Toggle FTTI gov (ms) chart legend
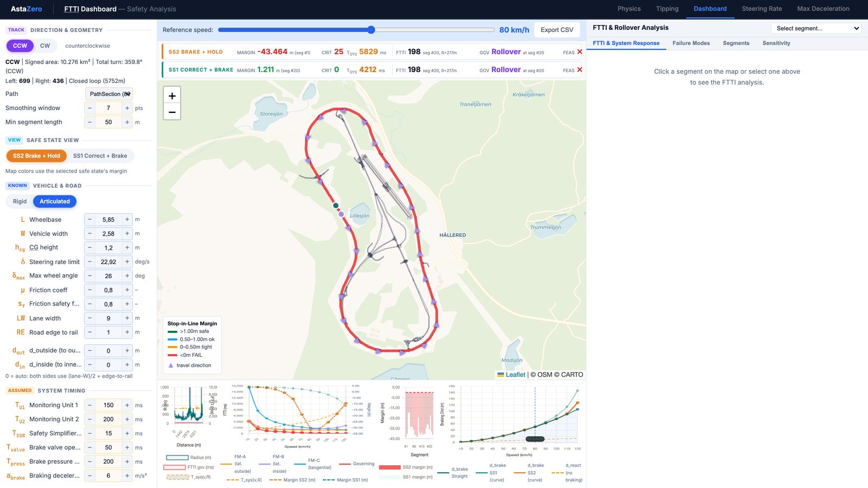 tap(189, 467)
